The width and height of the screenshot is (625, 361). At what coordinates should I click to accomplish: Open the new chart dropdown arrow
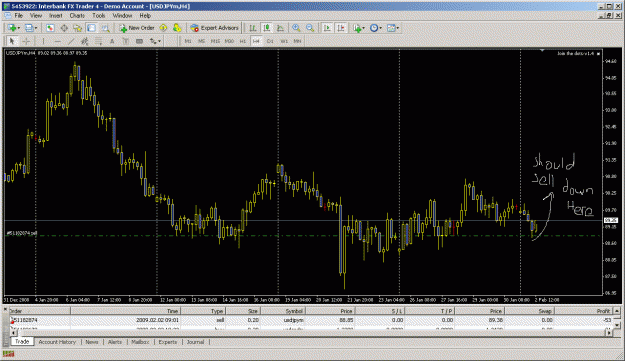click(x=18, y=28)
